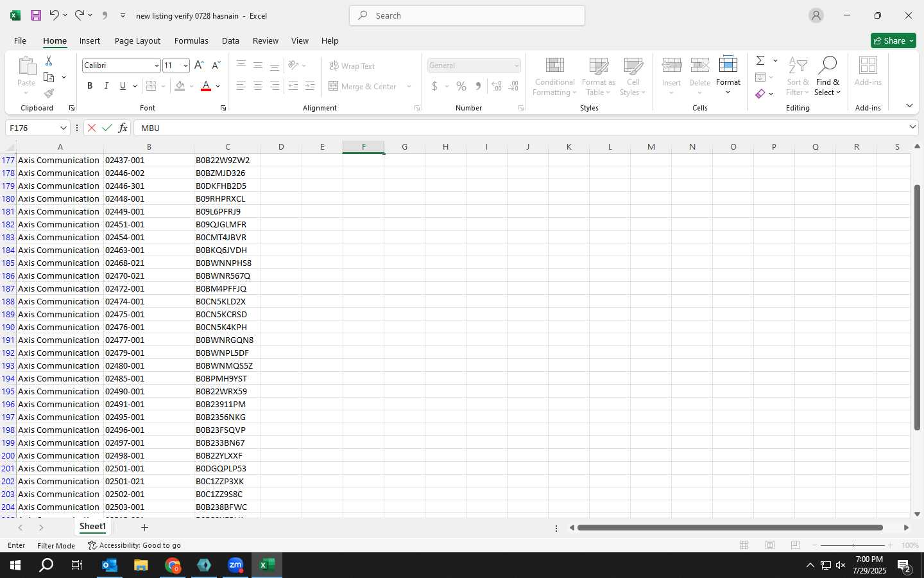Select column F header
924x578 pixels.
pos(363,147)
